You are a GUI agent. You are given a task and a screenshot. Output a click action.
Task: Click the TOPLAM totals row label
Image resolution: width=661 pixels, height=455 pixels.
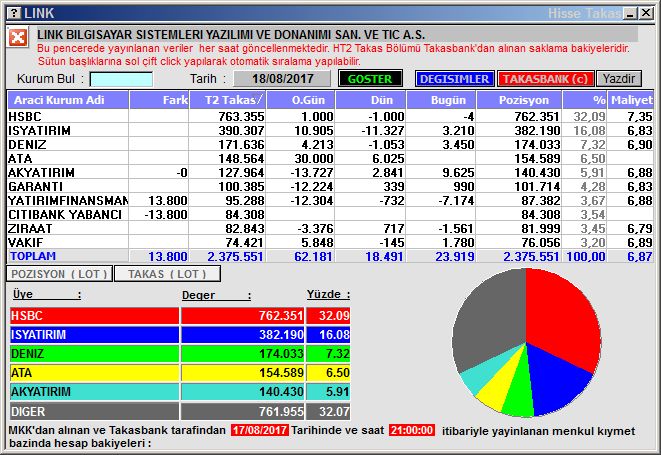(x=33, y=256)
